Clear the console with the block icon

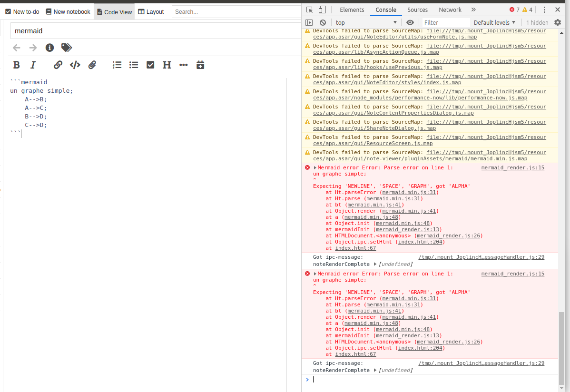[x=323, y=22]
